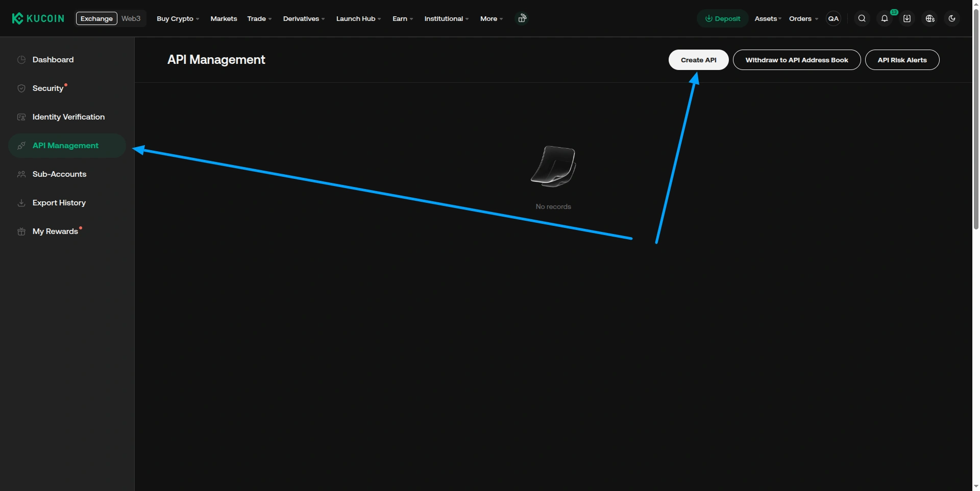Image resolution: width=980 pixels, height=491 pixels.
Task: Open the Security sidebar section
Action: click(x=67, y=88)
